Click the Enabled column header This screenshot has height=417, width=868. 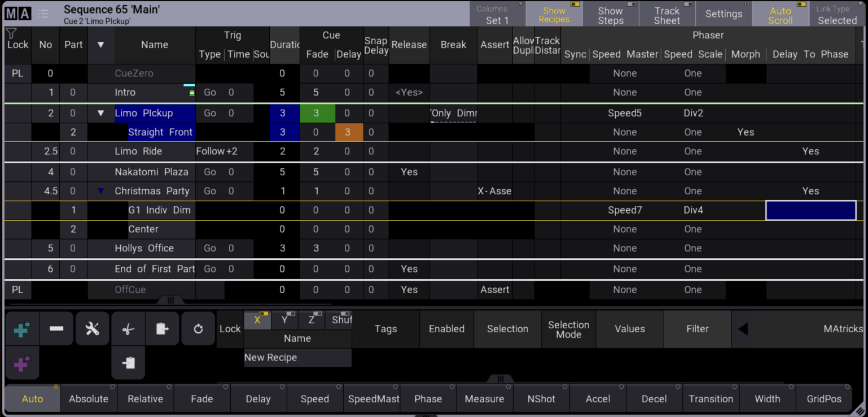(x=446, y=329)
